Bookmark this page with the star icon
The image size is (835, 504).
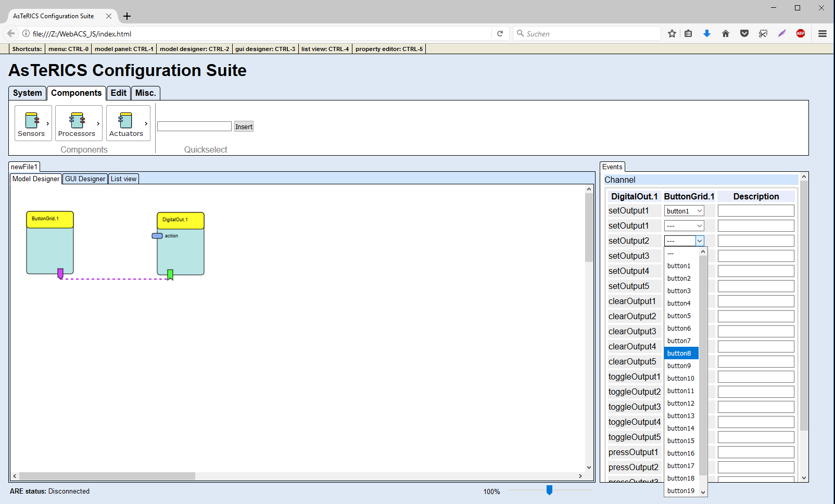point(672,33)
